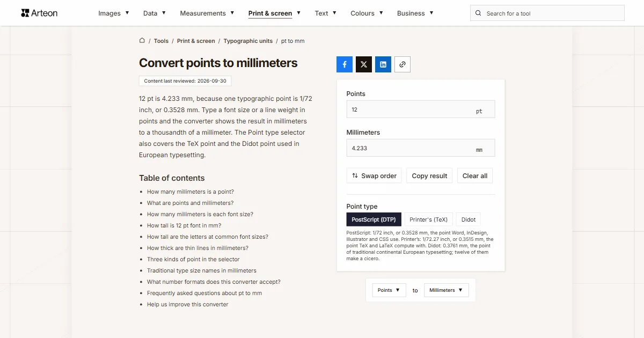
Task: Go to Typographic units breadcrumb
Action: click(248, 41)
